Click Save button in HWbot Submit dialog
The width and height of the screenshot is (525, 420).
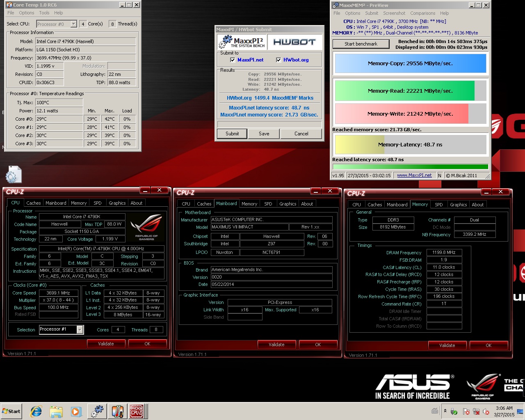pyautogui.click(x=264, y=134)
